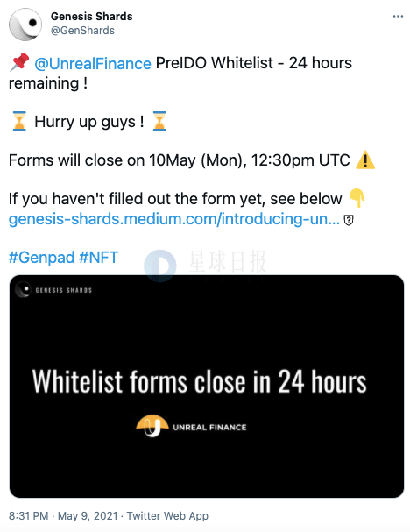Open the #Genpad hashtag
This screenshot has width=410, height=532.
(x=41, y=257)
